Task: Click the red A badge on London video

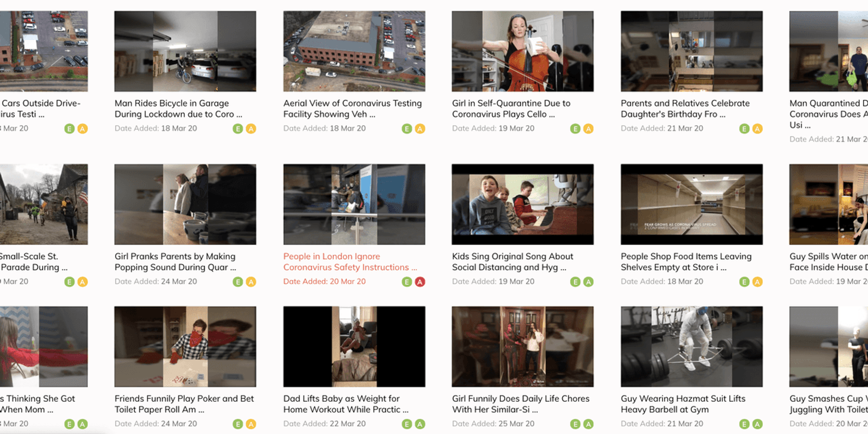Action: pyautogui.click(x=420, y=282)
